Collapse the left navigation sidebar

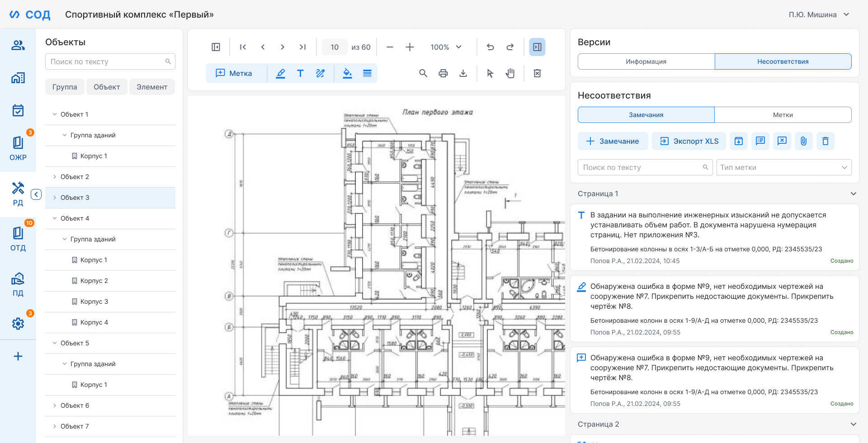pos(36,194)
